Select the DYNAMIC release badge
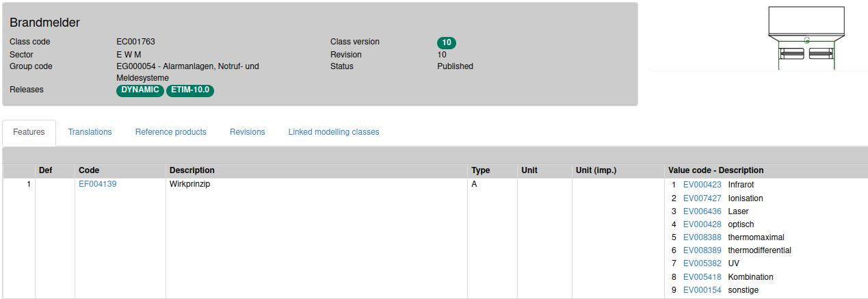 (140, 90)
